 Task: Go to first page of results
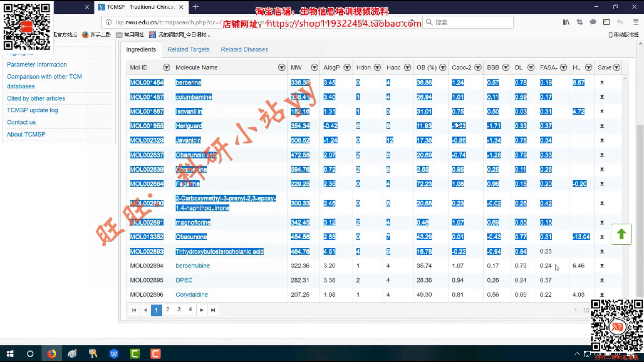(x=134, y=310)
